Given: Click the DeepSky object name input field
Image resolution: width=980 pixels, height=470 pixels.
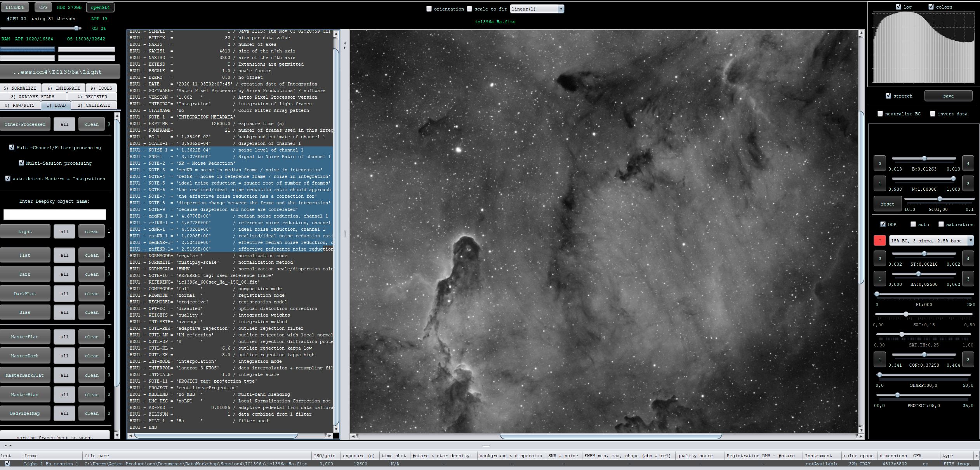Looking at the screenshot, I should tap(55, 214).
